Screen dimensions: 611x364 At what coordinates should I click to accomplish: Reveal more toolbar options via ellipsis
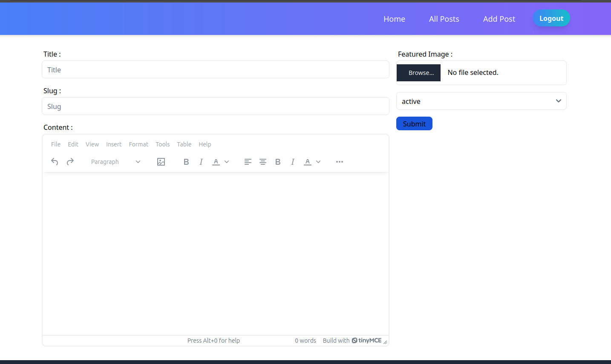point(340,162)
